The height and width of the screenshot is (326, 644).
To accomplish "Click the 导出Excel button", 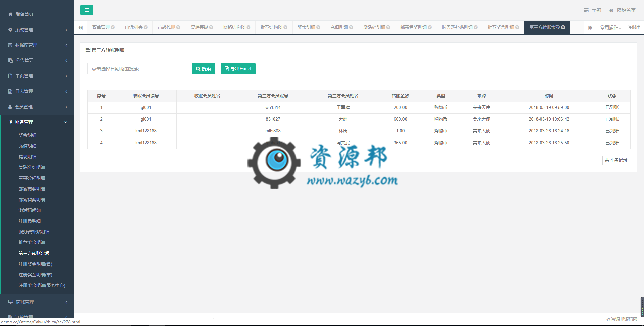I will 238,69.
